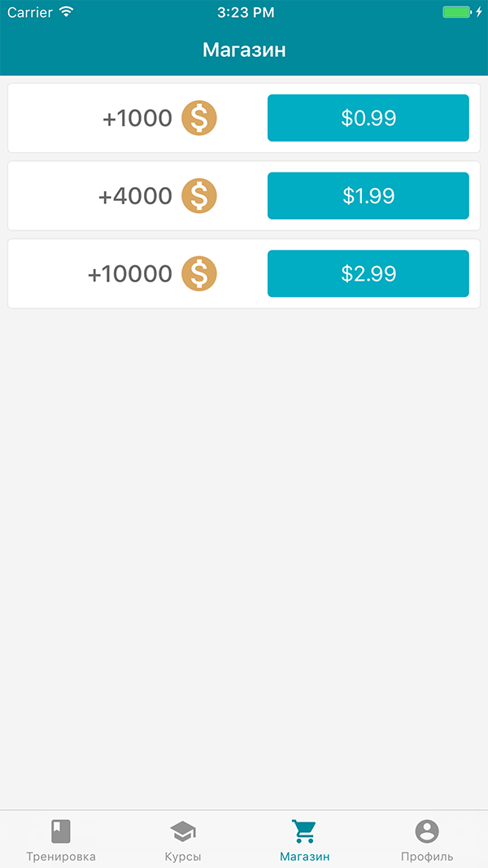
Task: Tap the 3:23 PM clock in the status bar
Action: pos(246,12)
